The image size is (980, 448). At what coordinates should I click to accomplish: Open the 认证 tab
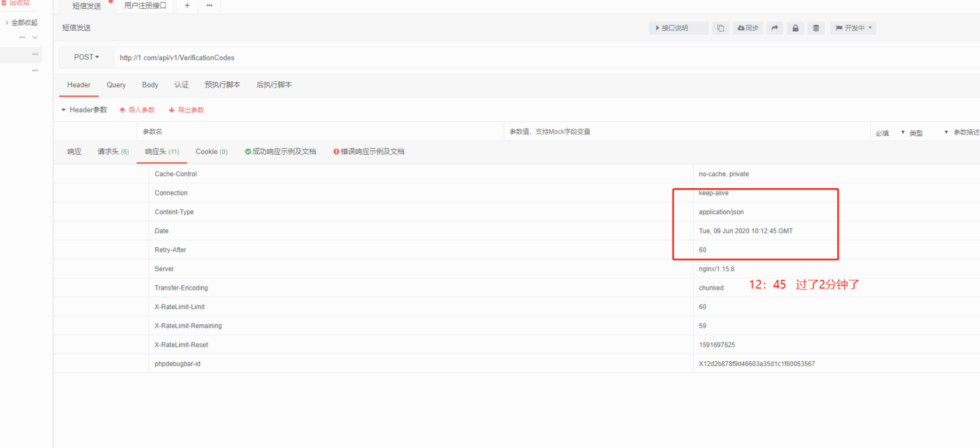(181, 85)
